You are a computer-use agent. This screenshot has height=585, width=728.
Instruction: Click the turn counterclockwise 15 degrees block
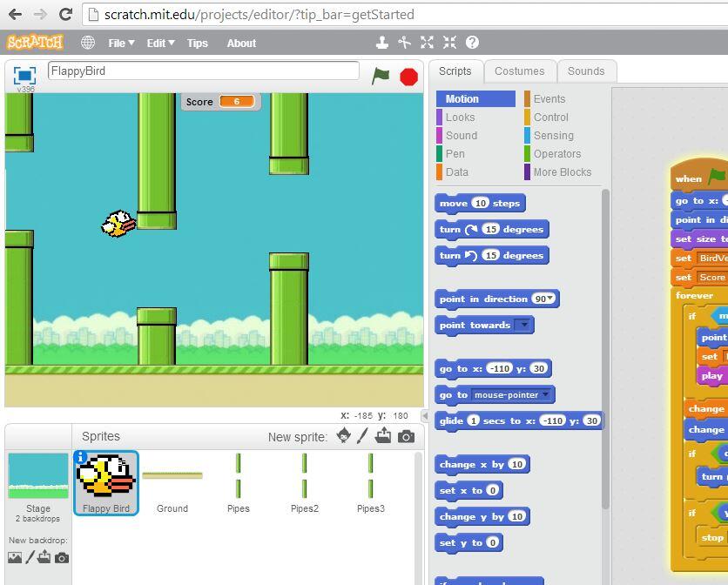(x=492, y=255)
